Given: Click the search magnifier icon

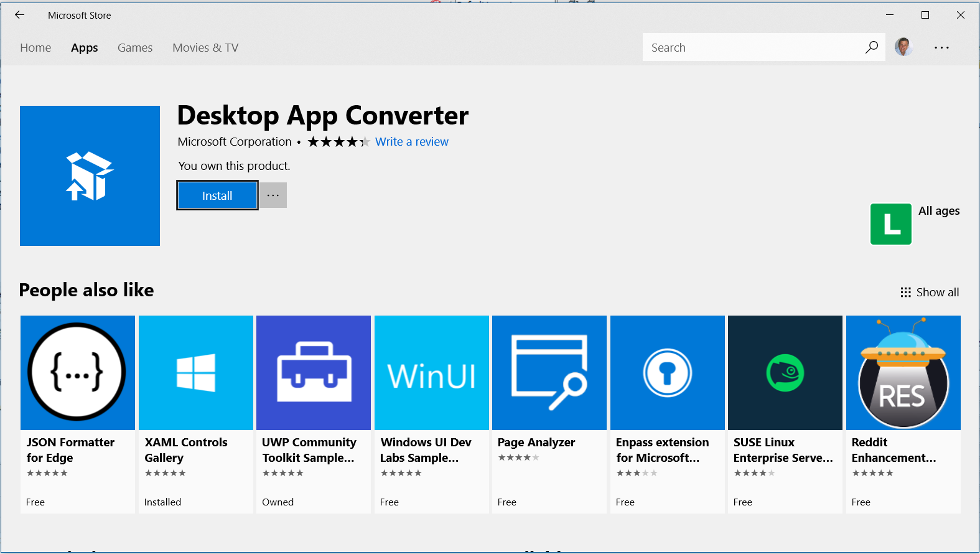Looking at the screenshot, I should 872,47.
